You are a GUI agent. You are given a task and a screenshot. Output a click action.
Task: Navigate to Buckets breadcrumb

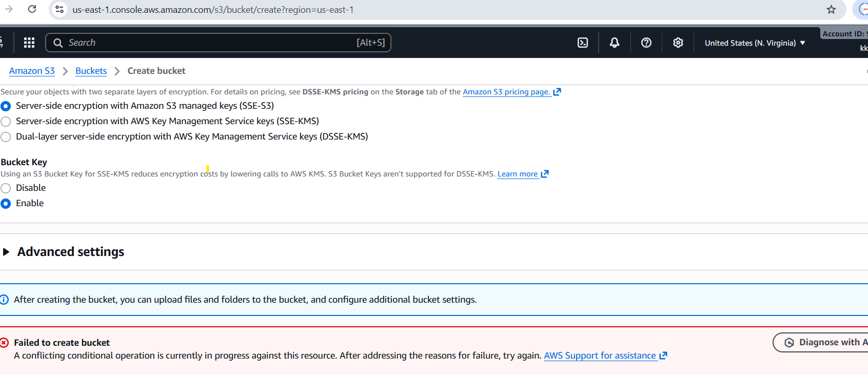coord(91,71)
